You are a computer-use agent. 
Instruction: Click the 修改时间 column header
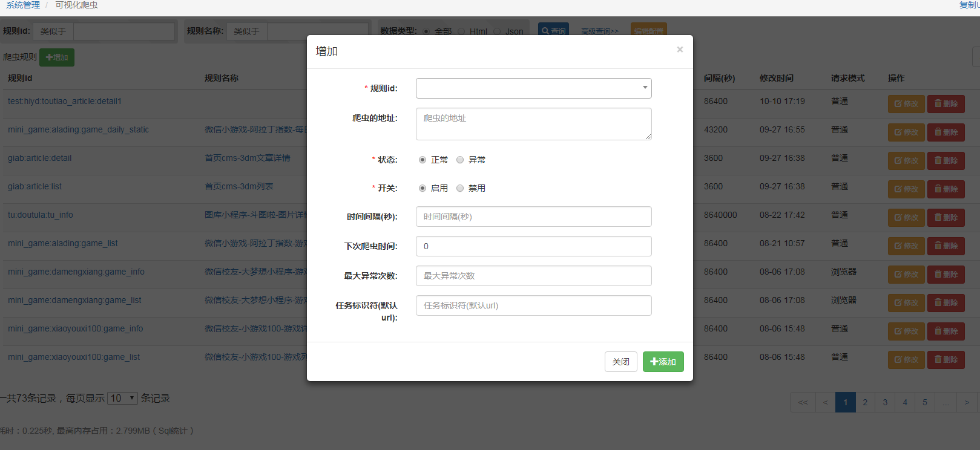tap(777, 78)
